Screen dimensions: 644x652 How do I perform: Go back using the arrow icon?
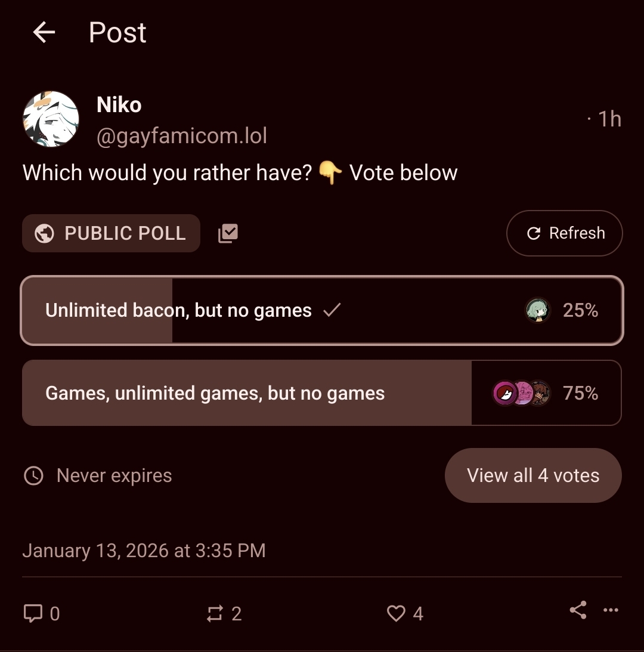pos(44,32)
